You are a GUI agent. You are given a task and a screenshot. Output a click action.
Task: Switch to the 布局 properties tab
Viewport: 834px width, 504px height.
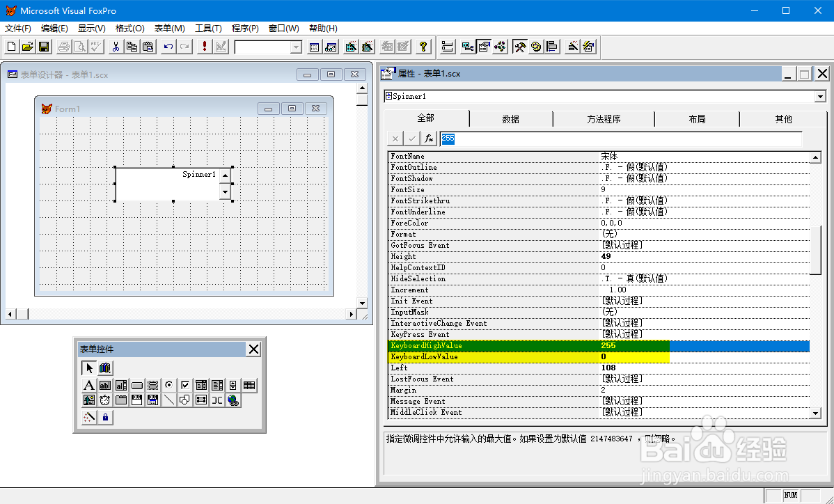(x=697, y=119)
